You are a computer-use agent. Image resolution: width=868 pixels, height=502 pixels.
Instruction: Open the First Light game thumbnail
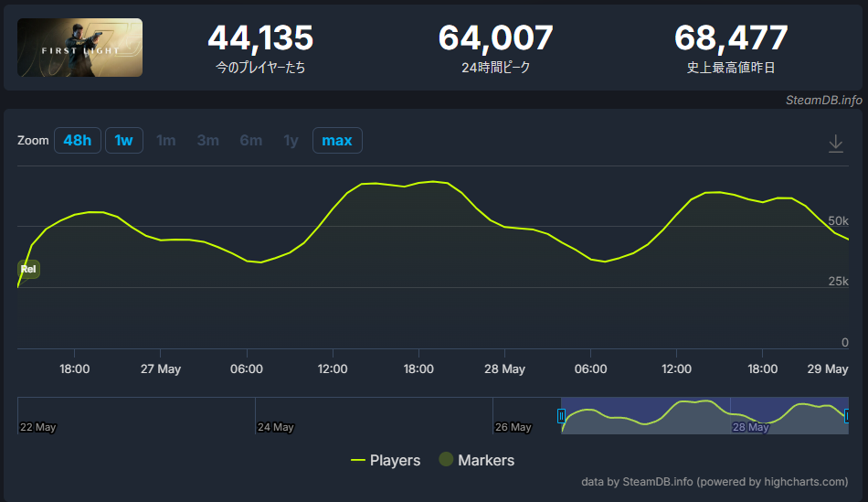(x=79, y=48)
